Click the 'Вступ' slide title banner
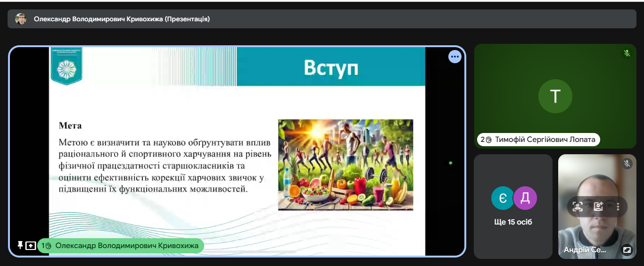 [x=330, y=67]
